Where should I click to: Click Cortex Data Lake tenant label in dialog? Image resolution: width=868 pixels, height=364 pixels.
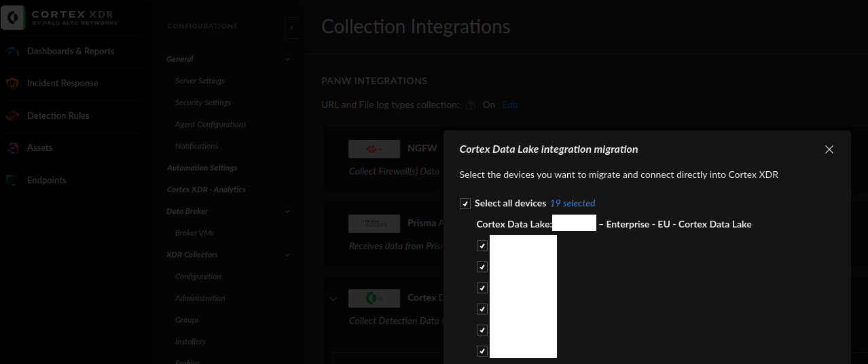(x=614, y=224)
